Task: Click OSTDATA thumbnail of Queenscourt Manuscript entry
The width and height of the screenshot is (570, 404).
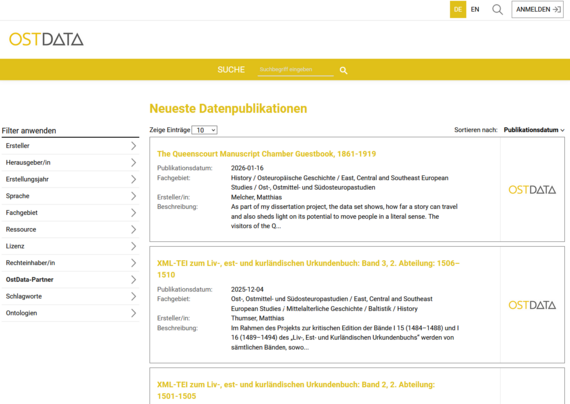Action: click(x=532, y=189)
